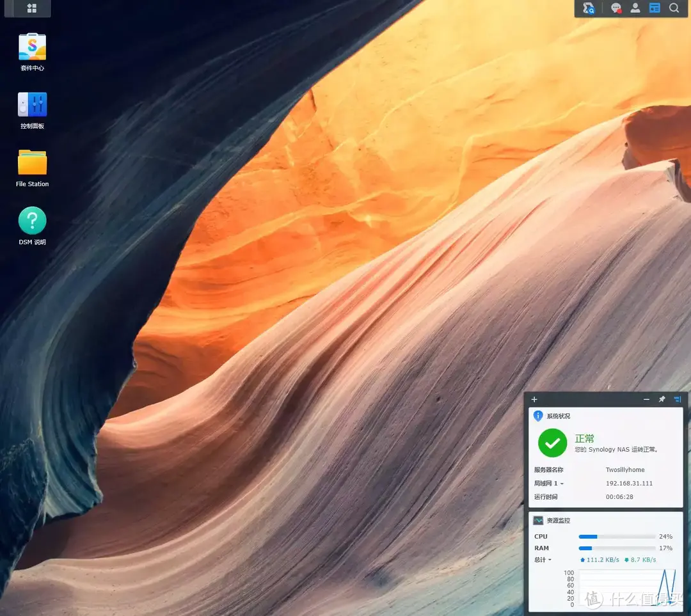Click the uptime value 00:06:28
691x616 pixels.
[x=619, y=496]
